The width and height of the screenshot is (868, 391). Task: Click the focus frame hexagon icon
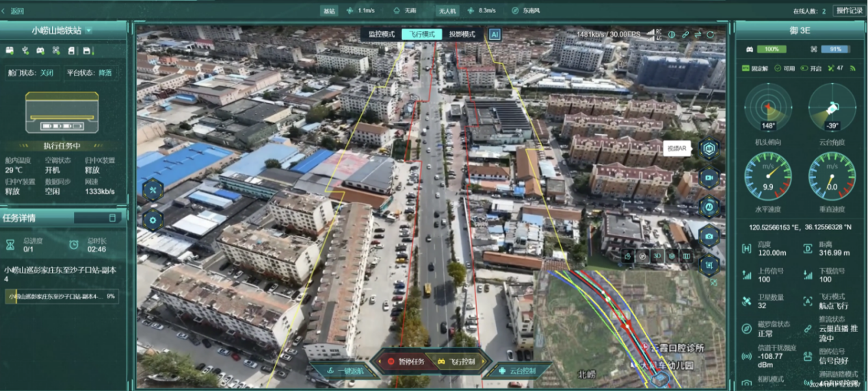pos(709,264)
